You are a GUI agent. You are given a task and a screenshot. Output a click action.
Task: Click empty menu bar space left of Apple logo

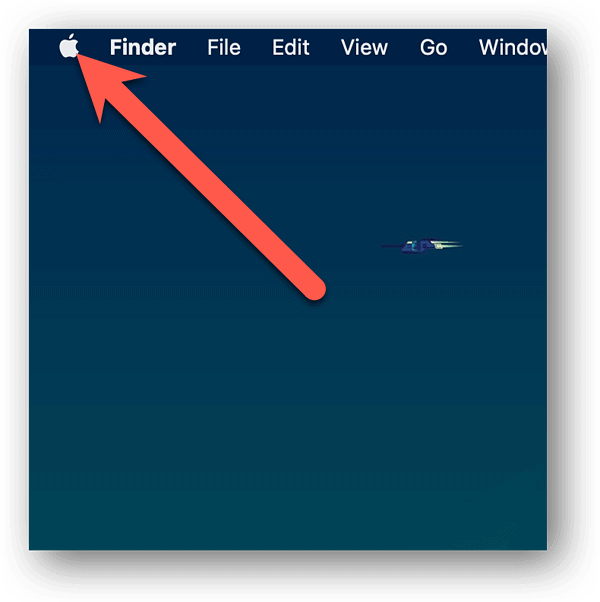click(x=43, y=47)
